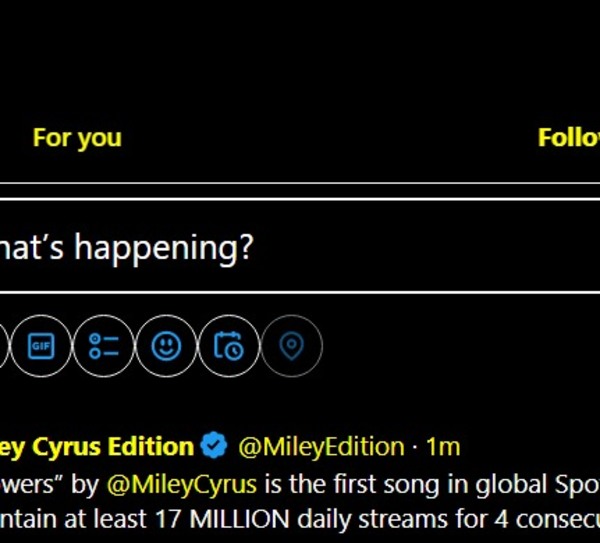Switch to the Following tab
Image resolution: width=600 pixels, height=543 pixels.
570,137
